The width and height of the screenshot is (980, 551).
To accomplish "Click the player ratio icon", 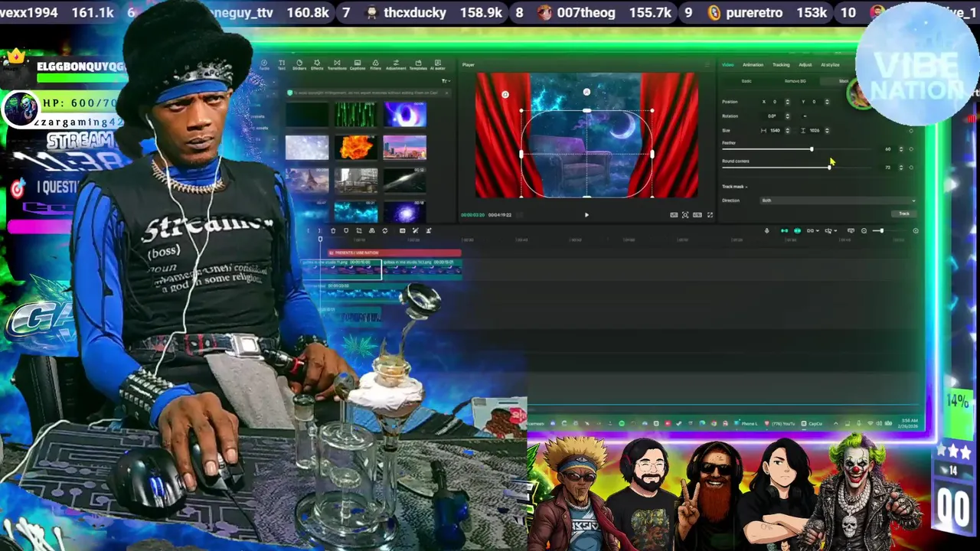I will [697, 215].
